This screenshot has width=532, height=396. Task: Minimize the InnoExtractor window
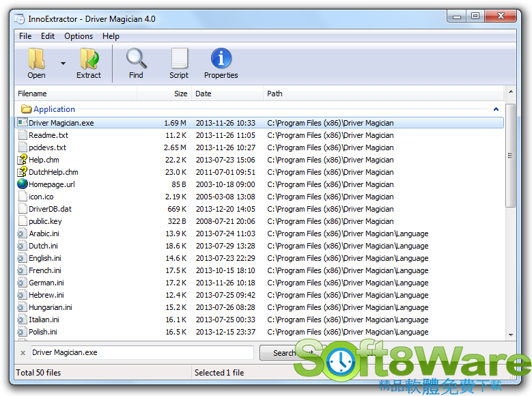coord(457,16)
